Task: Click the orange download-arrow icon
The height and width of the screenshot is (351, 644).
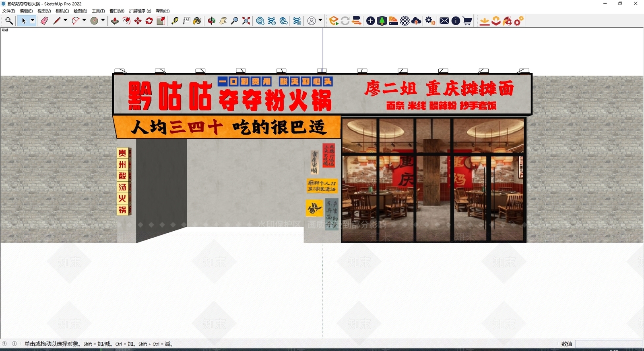Action: coord(485,21)
